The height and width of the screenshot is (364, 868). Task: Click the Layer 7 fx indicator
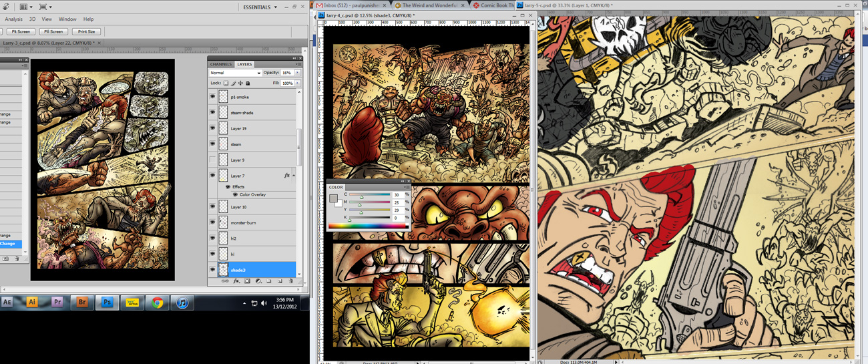point(287,176)
